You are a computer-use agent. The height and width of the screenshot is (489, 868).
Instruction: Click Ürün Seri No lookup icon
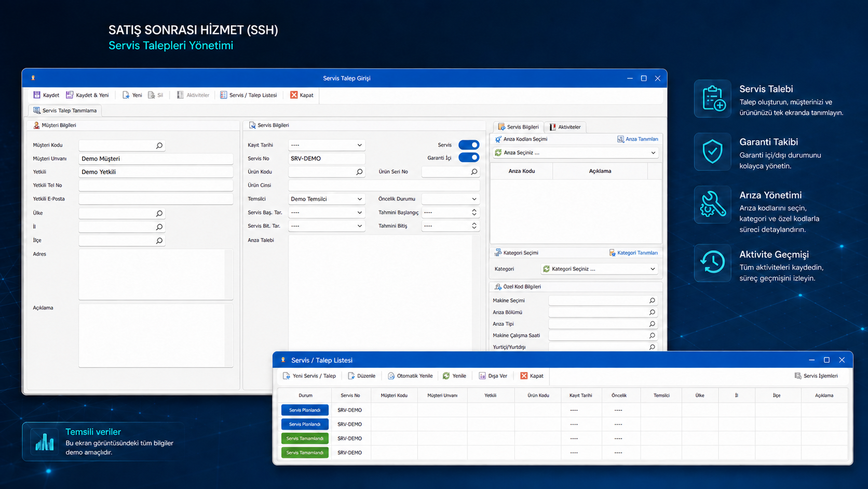(x=474, y=171)
